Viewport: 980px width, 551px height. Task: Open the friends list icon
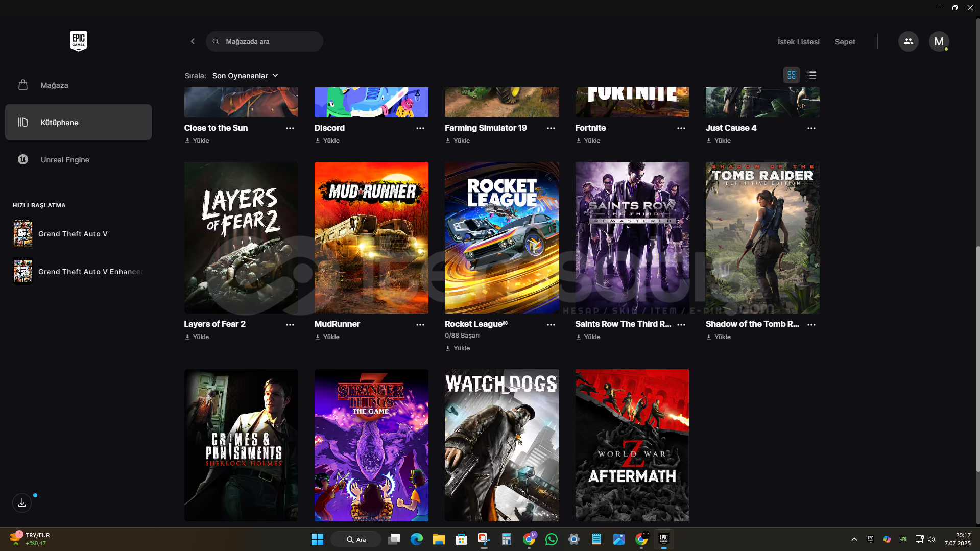pos(908,41)
